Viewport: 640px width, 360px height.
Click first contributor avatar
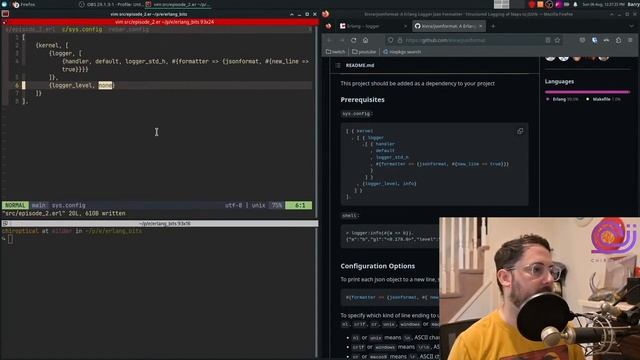(550, 58)
